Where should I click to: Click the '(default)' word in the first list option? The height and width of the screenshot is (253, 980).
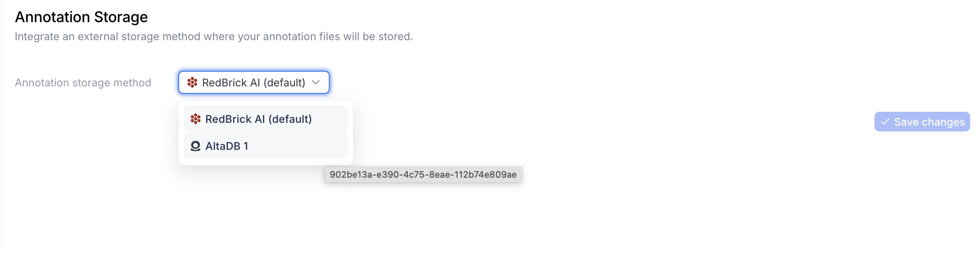[290, 119]
